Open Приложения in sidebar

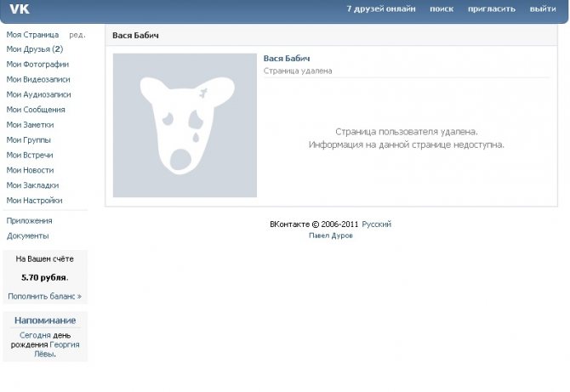click(29, 220)
